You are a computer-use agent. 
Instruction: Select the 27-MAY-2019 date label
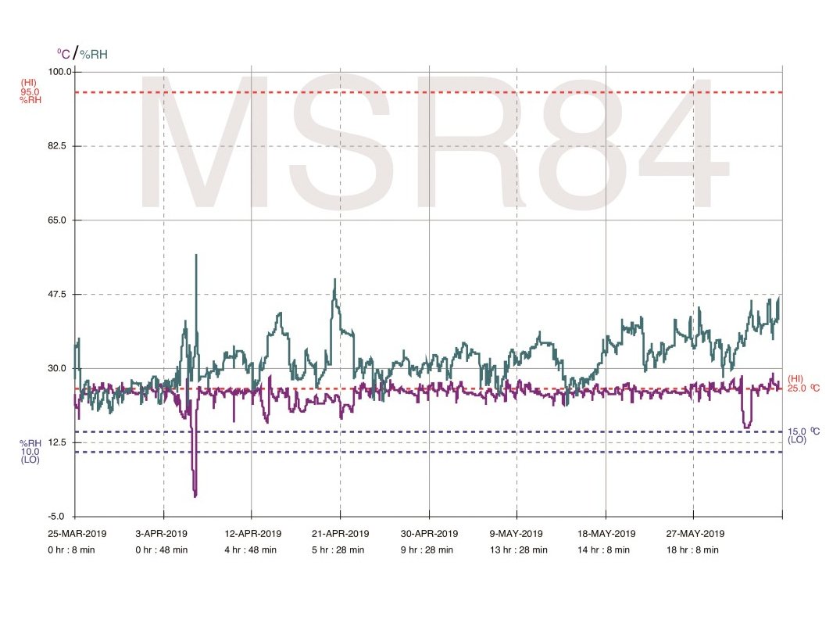click(694, 534)
